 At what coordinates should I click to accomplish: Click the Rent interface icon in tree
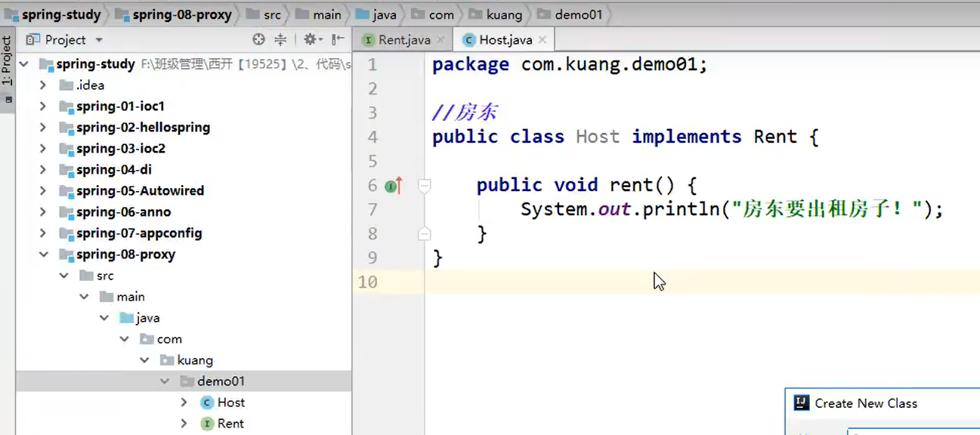[207, 424]
